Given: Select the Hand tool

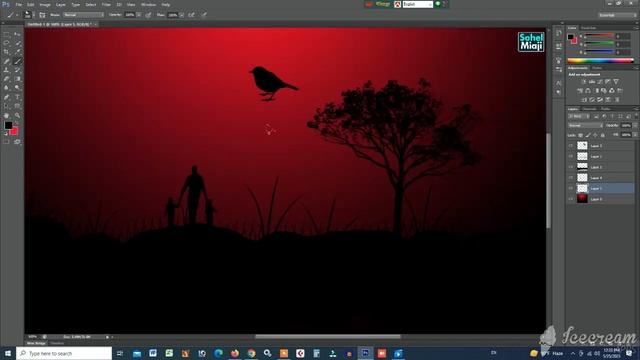Looking at the screenshot, I should (x=7, y=116).
